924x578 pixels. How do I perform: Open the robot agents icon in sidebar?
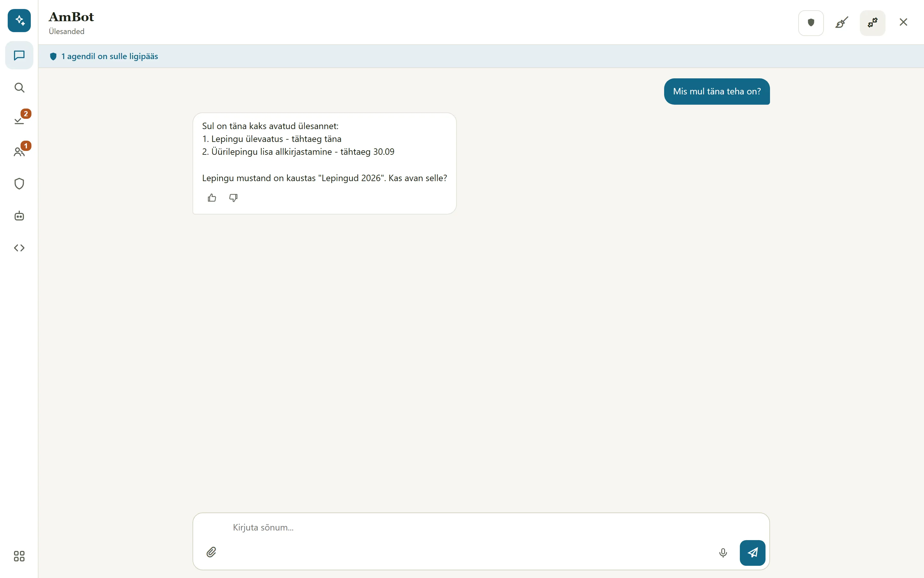(x=19, y=216)
